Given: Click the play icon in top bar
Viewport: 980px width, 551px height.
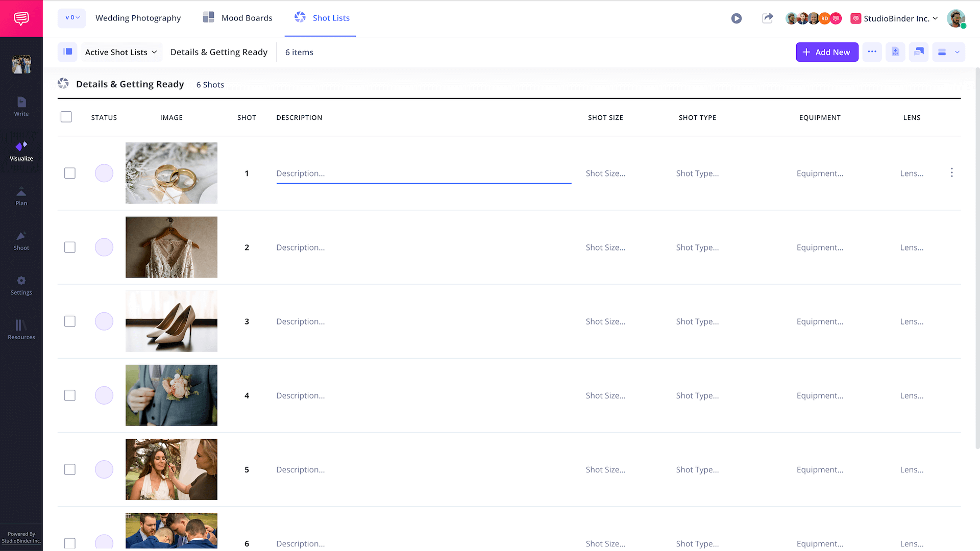Looking at the screenshot, I should 736,18.
